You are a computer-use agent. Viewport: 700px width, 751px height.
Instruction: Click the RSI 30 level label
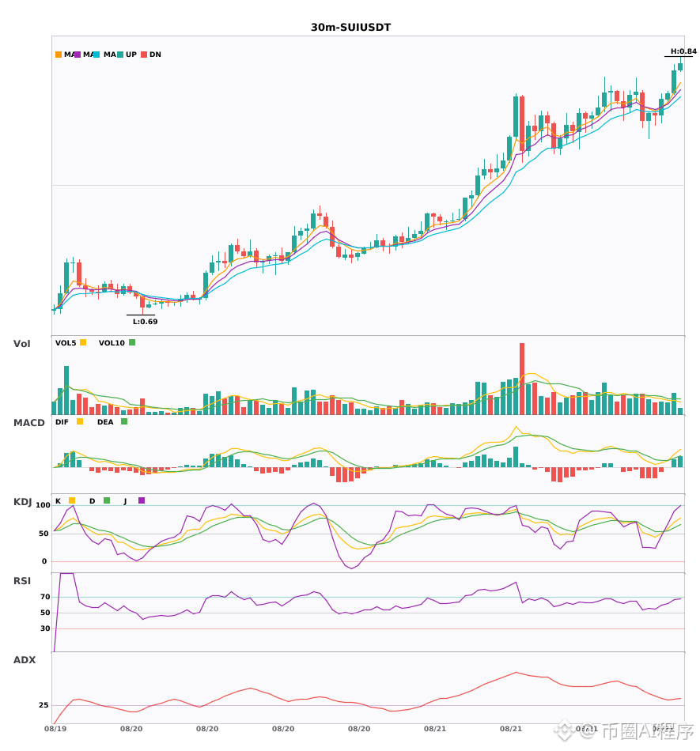[46, 628]
